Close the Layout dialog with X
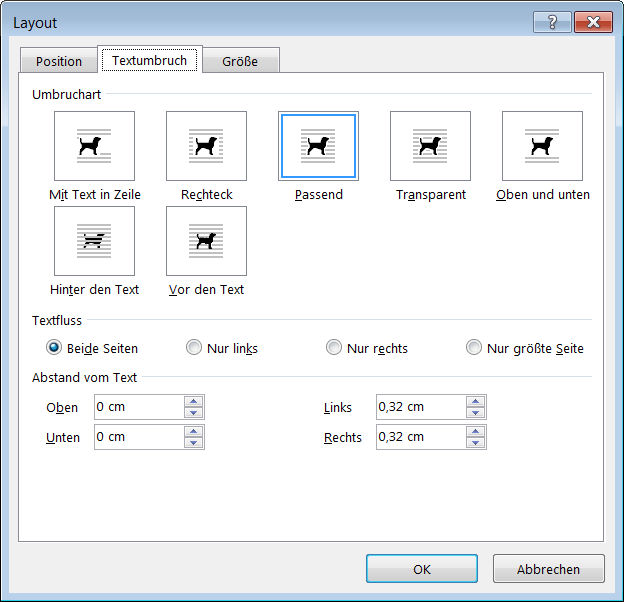 click(x=593, y=22)
